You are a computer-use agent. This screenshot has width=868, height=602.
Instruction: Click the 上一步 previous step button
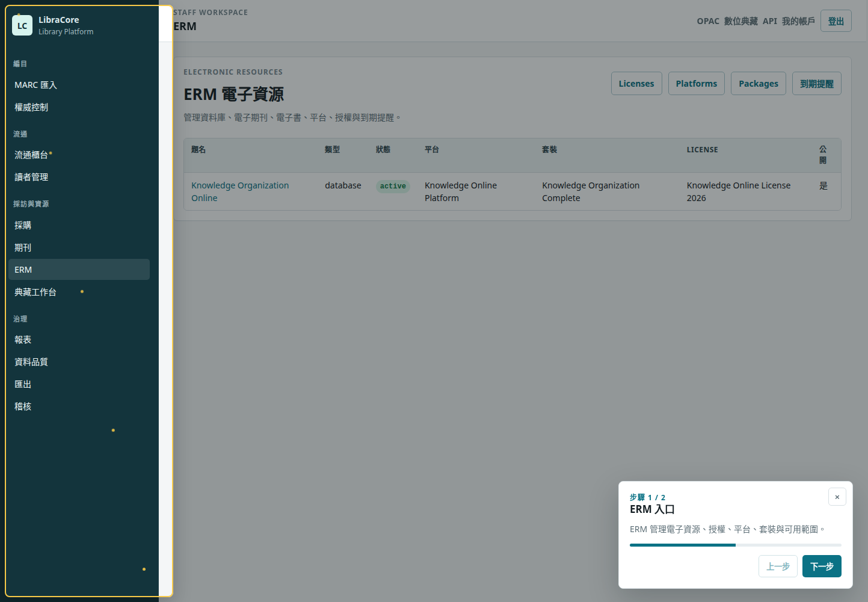[778, 566]
